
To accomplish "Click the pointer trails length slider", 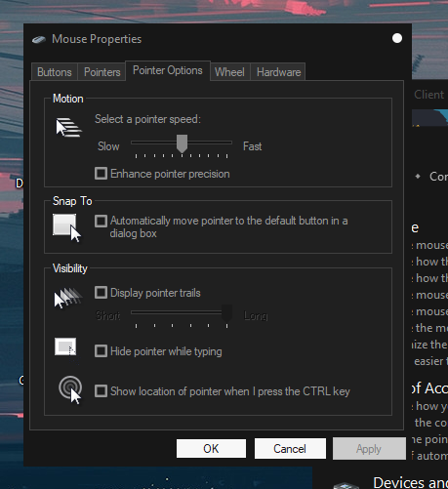I will click(182, 313).
